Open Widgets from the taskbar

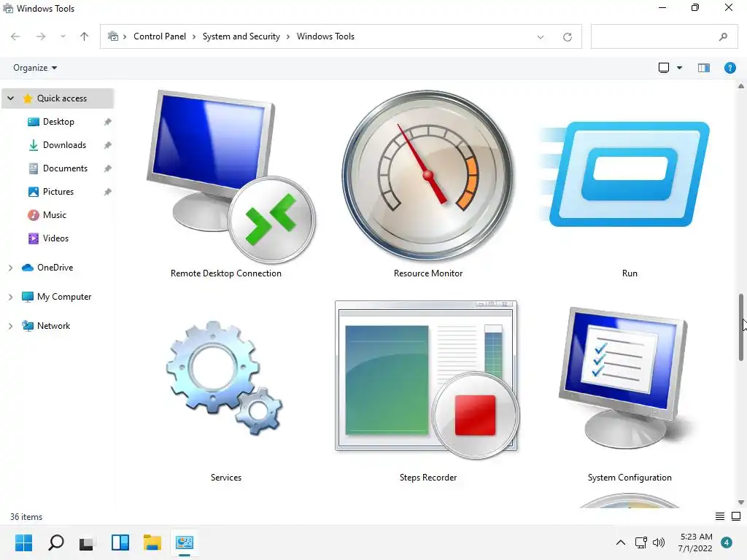point(120,542)
